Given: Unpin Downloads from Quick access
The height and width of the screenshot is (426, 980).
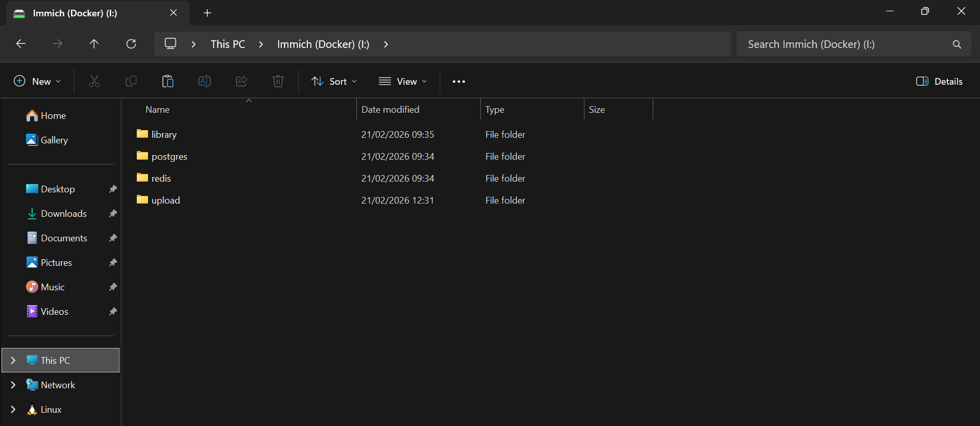Looking at the screenshot, I should (113, 214).
